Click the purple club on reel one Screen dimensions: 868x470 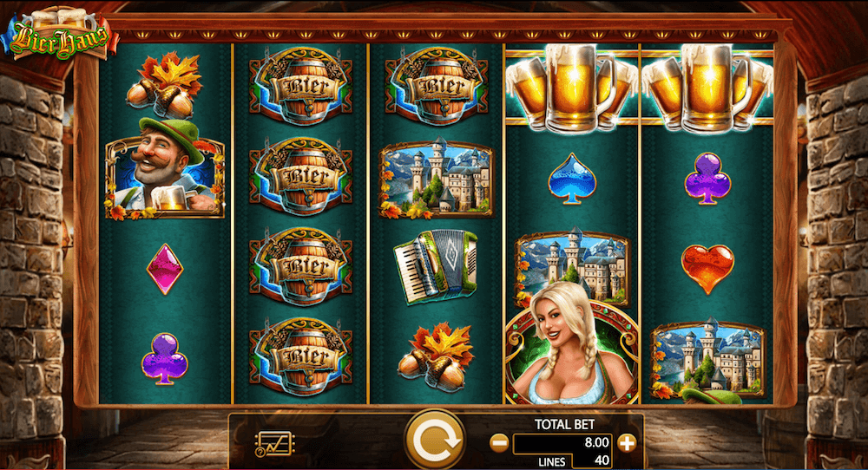click(x=164, y=359)
